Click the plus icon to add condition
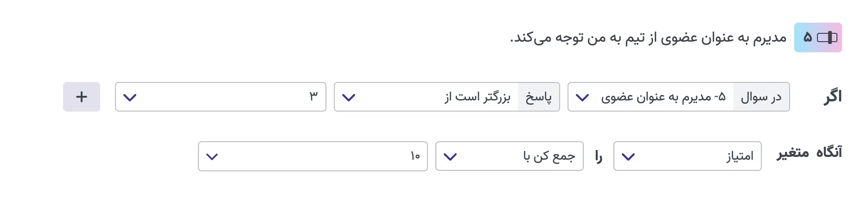The height and width of the screenshot is (200, 868). coord(82,97)
